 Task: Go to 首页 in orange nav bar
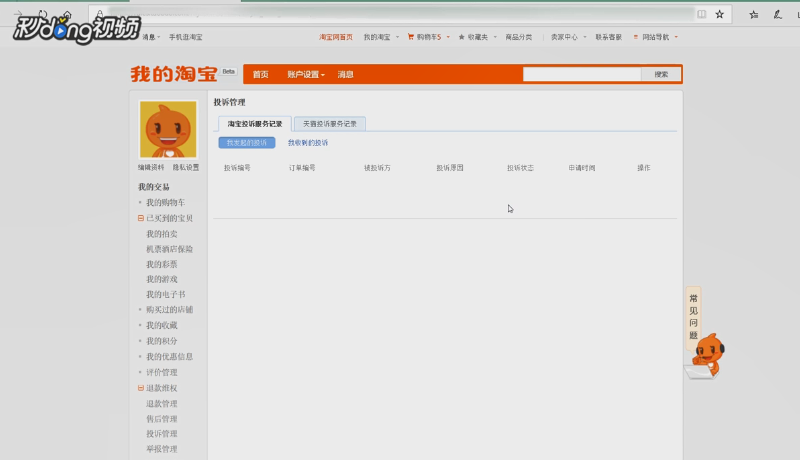[260, 74]
